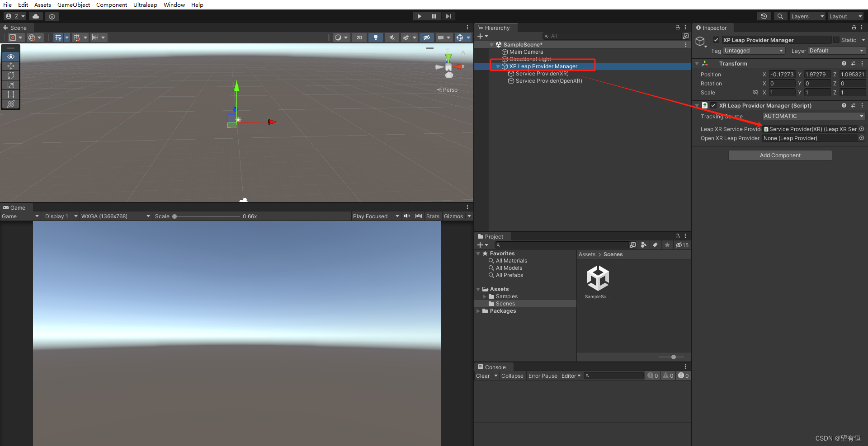Open Tracking Source AUTOMATIC dropdown
Viewport: 868px width, 446px height.
813,116
